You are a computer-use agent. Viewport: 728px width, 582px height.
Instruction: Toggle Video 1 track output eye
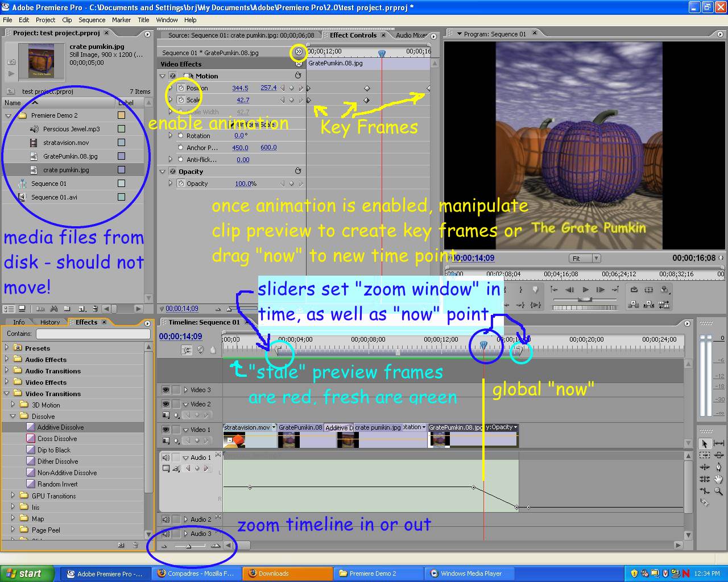[x=166, y=430]
